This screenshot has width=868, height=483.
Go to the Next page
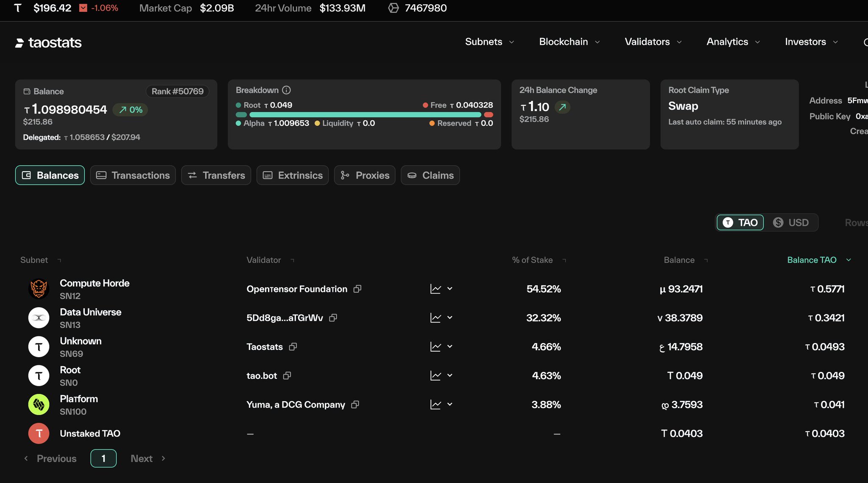click(x=148, y=458)
